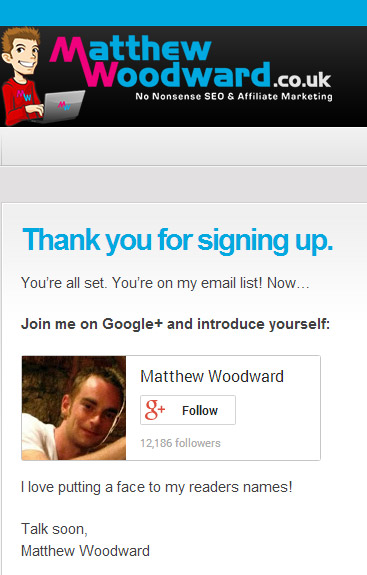
Task: Click the laptop icon held by the mascot
Action: [x=62, y=106]
